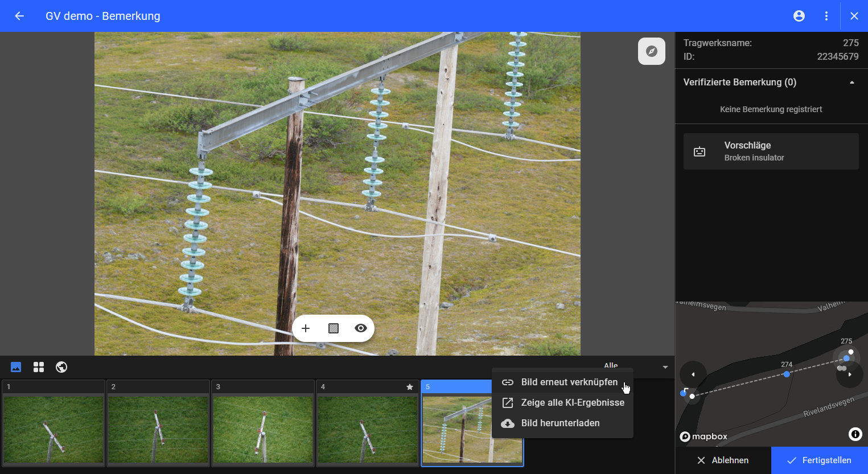Viewport: 868px width, 474px height.
Task: Collapse the Verifizierte Bemerkung section
Action: (851, 83)
